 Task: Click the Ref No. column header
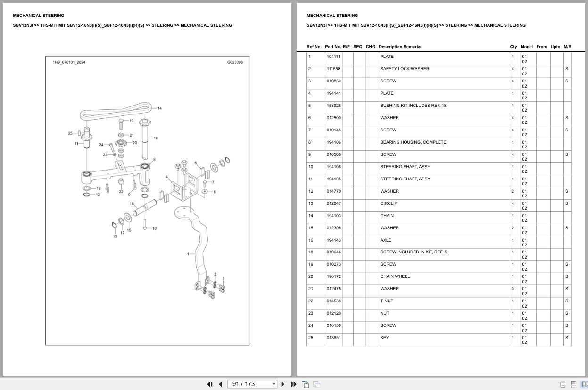coord(314,47)
